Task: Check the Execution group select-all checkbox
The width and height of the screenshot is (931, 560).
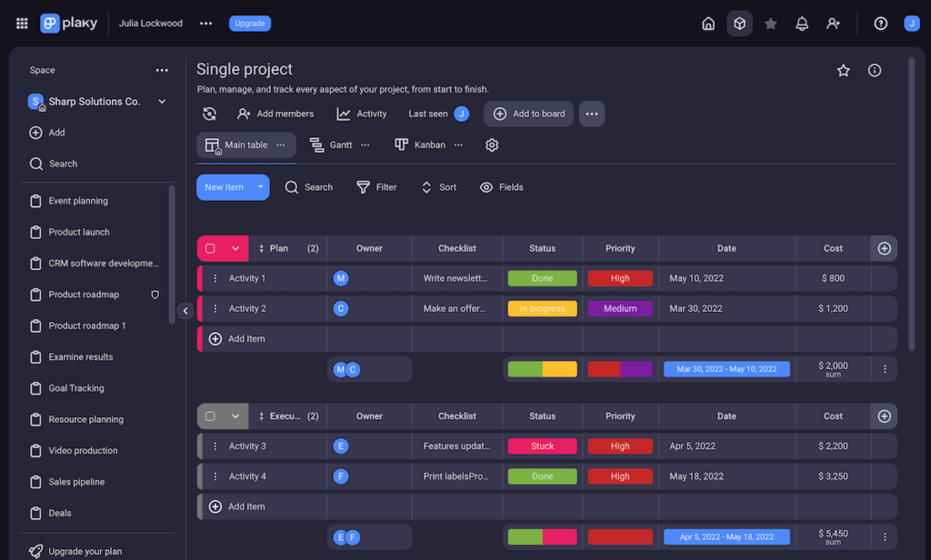Action: 210,416
